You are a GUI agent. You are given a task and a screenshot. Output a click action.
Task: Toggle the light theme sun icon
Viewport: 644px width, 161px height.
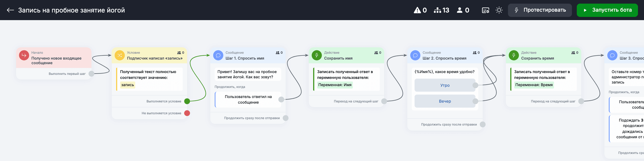coord(499,10)
